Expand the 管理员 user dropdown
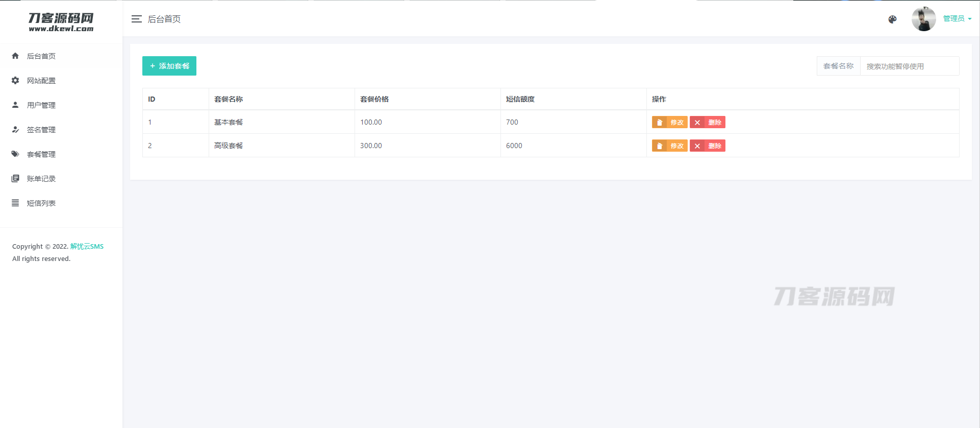 957,19
